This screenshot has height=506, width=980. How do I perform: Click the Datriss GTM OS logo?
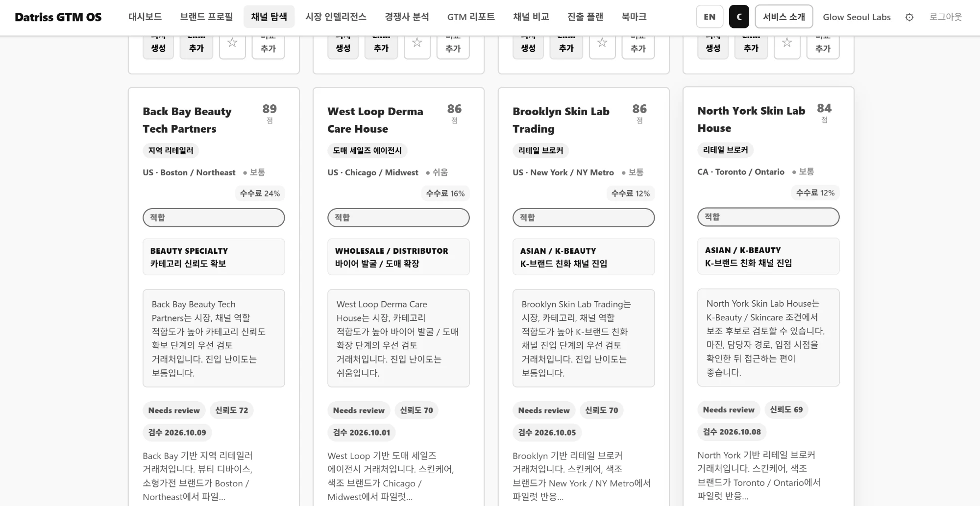point(58,17)
